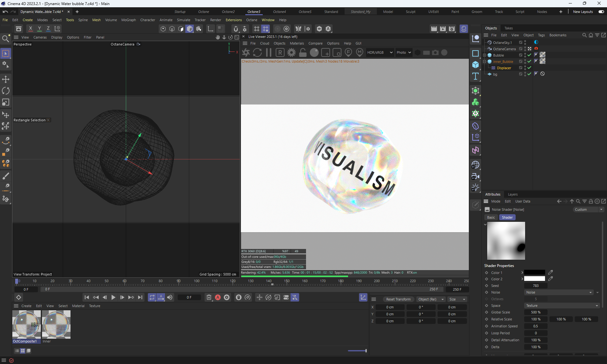Click the Color 2 white swatch
The image size is (607, 364).
pyautogui.click(x=534, y=279)
